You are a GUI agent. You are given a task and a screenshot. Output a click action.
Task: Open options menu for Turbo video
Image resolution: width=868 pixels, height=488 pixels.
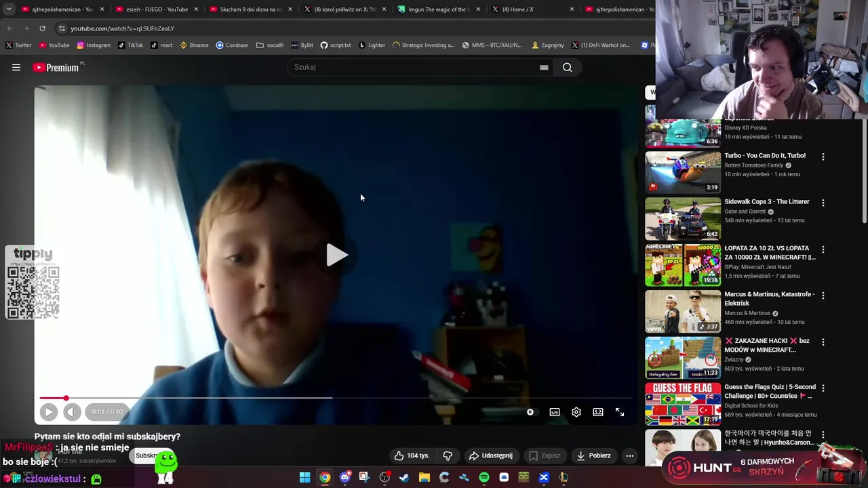[823, 157]
